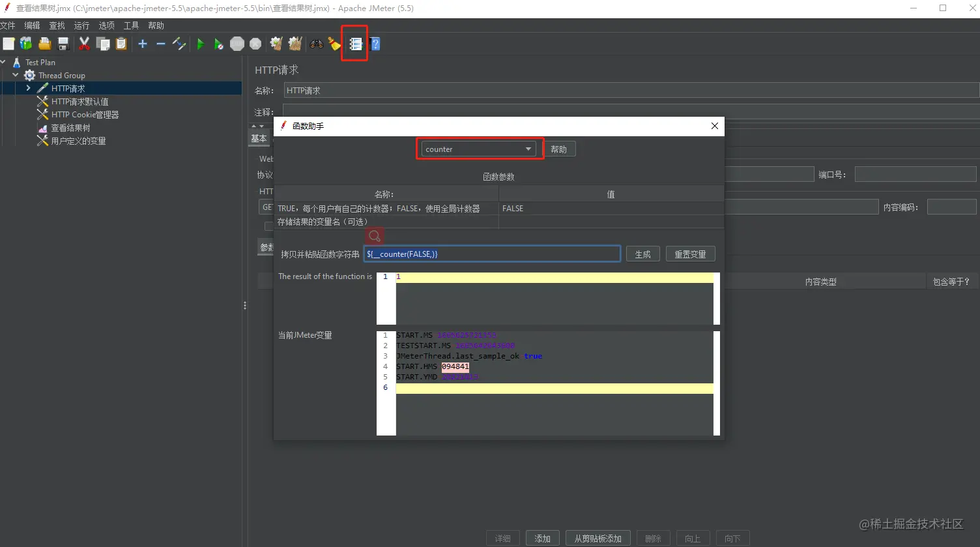Image resolution: width=980 pixels, height=547 pixels.
Task: Open the 查找 menu
Action: tap(57, 25)
